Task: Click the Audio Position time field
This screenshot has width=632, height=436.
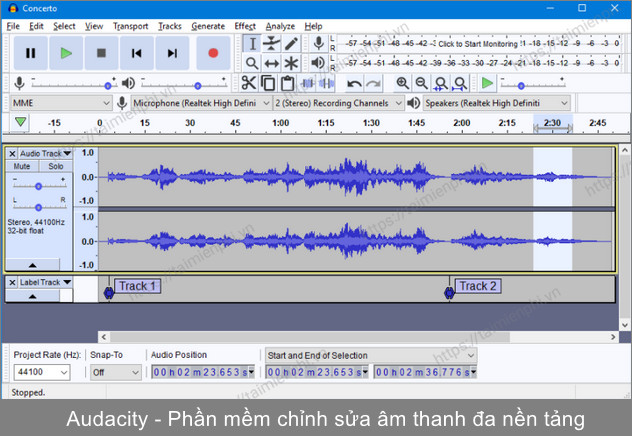Action: point(203,372)
